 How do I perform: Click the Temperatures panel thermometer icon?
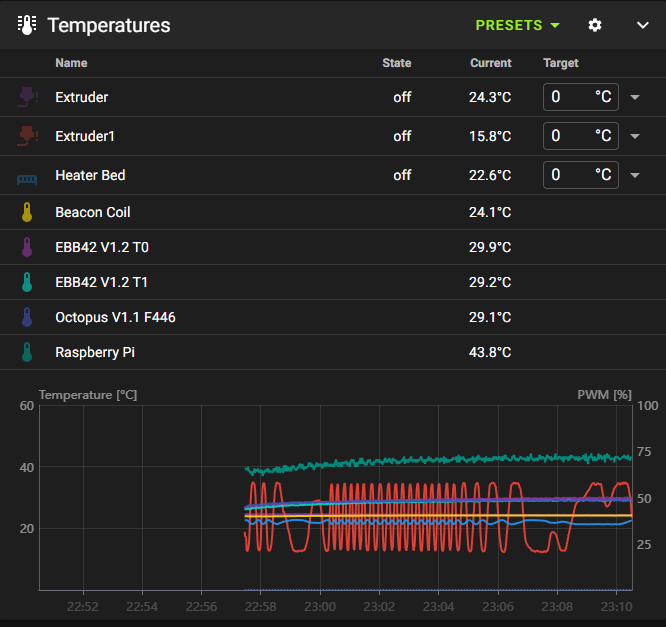27,25
